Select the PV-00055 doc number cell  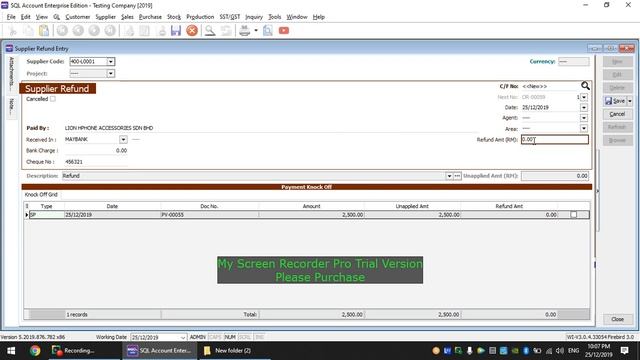pyautogui.click(x=209, y=215)
